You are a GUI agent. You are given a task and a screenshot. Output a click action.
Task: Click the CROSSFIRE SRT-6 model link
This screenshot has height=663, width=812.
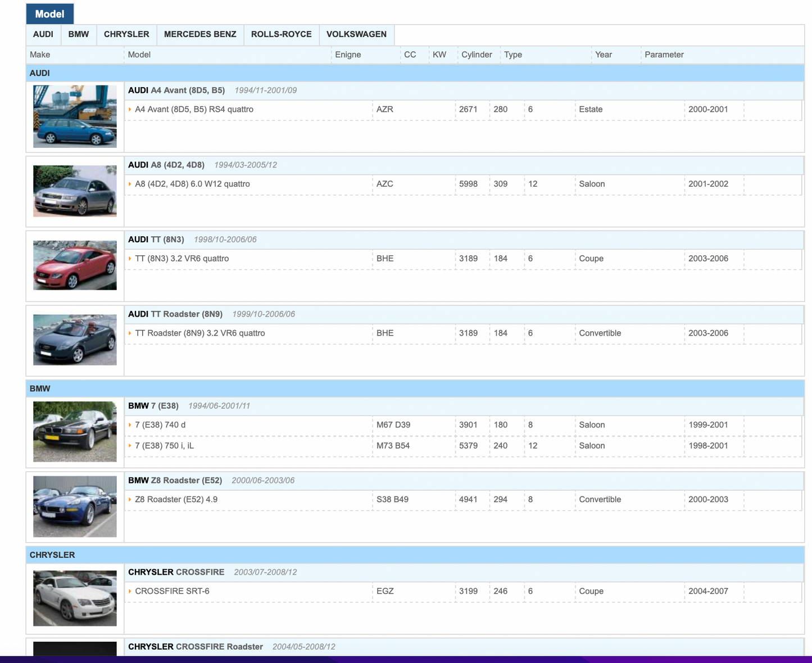pyautogui.click(x=172, y=592)
